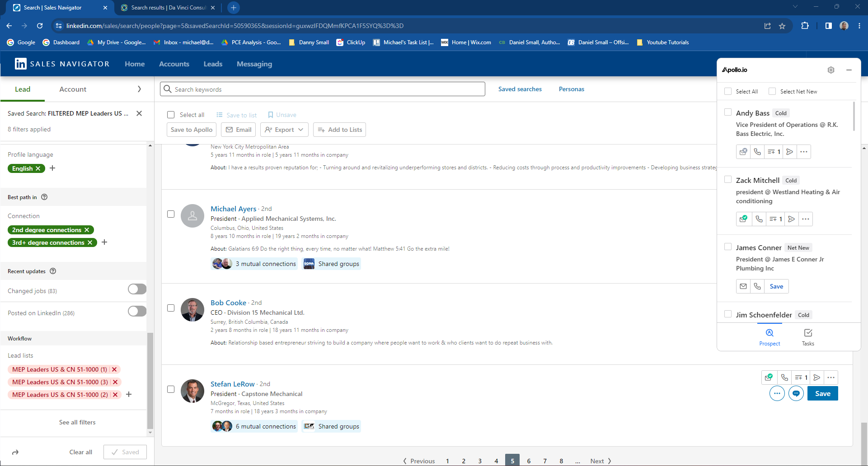868x466 pixels.
Task: Add another Lead list with plus
Action: click(129, 394)
